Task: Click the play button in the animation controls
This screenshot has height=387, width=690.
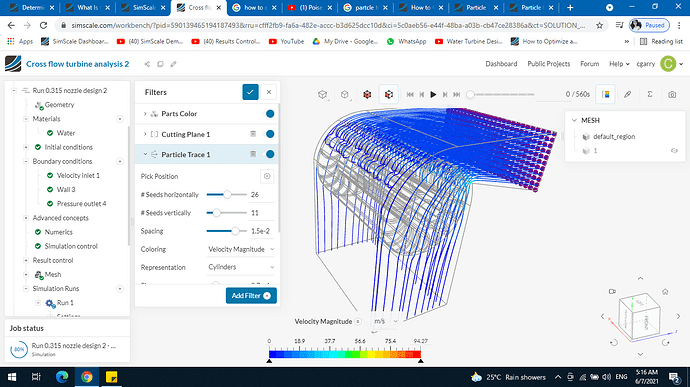Action: pyautogui.click(x=433, y=94)
